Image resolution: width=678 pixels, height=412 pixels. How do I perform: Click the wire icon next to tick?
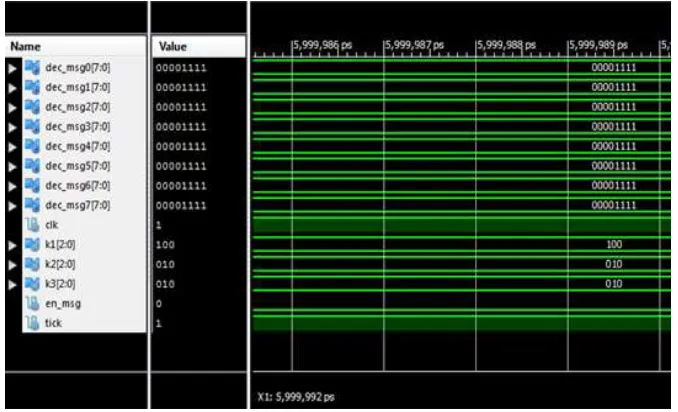click(x=32, y=323)
